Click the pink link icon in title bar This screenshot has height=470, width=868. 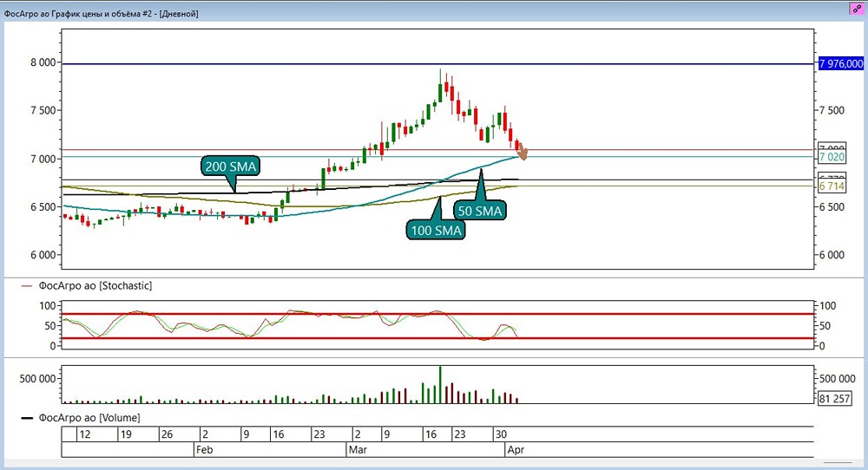pyautogui.click(x=857, y=9)
